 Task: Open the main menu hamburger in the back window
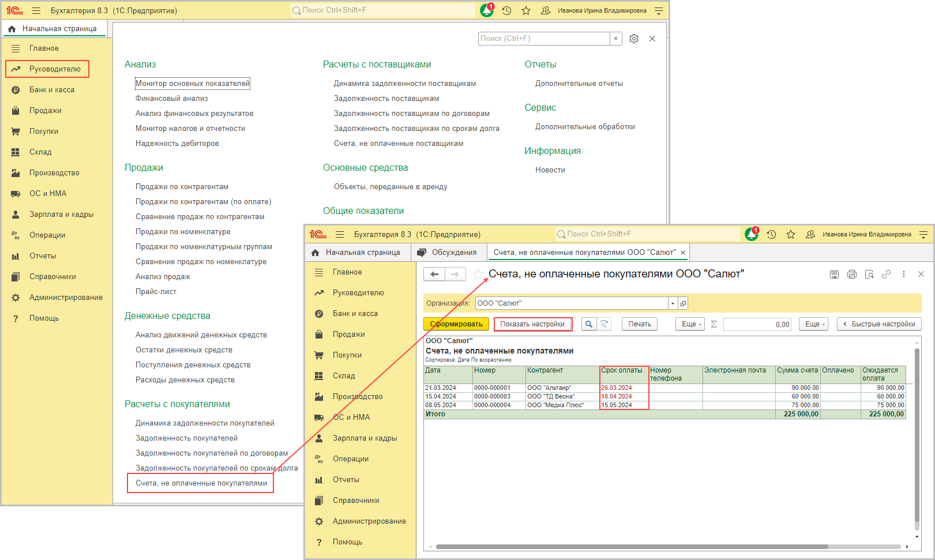coord(36,10)
